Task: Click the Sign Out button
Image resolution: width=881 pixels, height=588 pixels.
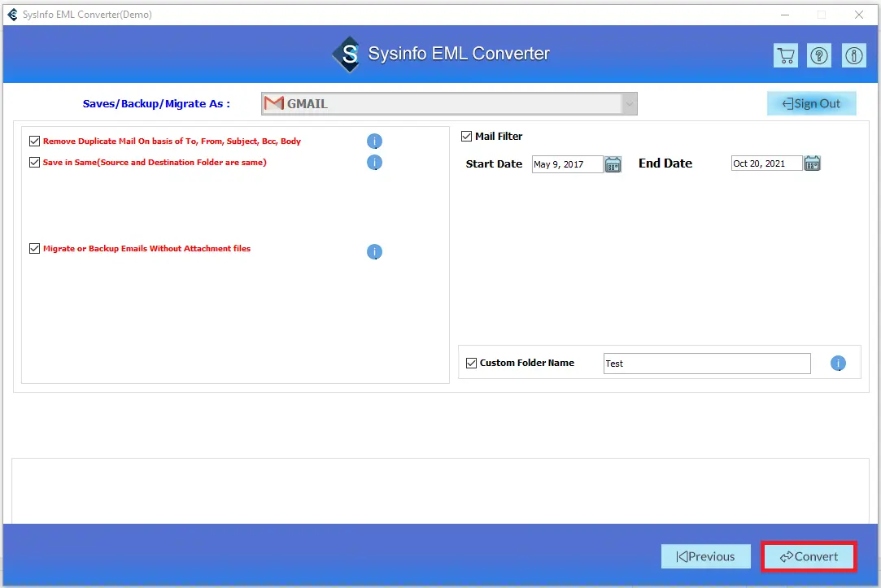Action: point(811,103)
